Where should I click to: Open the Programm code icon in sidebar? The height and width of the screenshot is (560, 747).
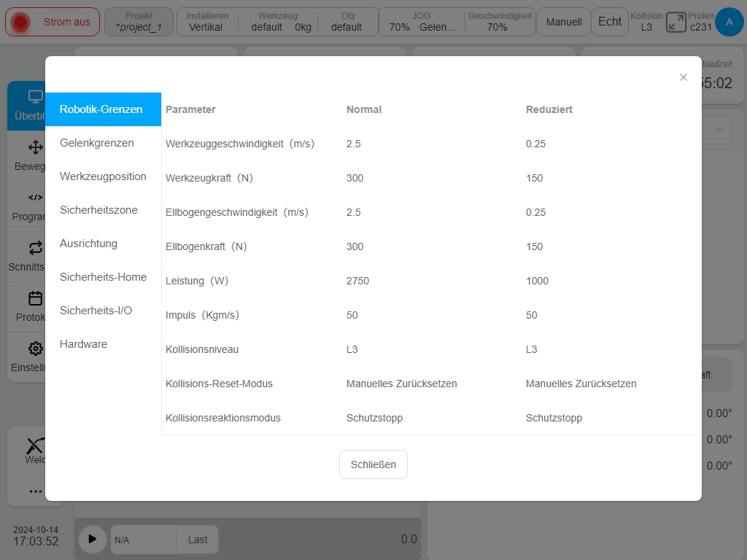(x=35, y=197)
